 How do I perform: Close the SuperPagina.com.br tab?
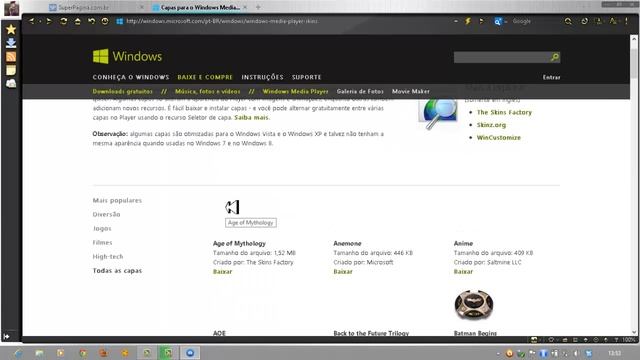click(x=142, y=7)
